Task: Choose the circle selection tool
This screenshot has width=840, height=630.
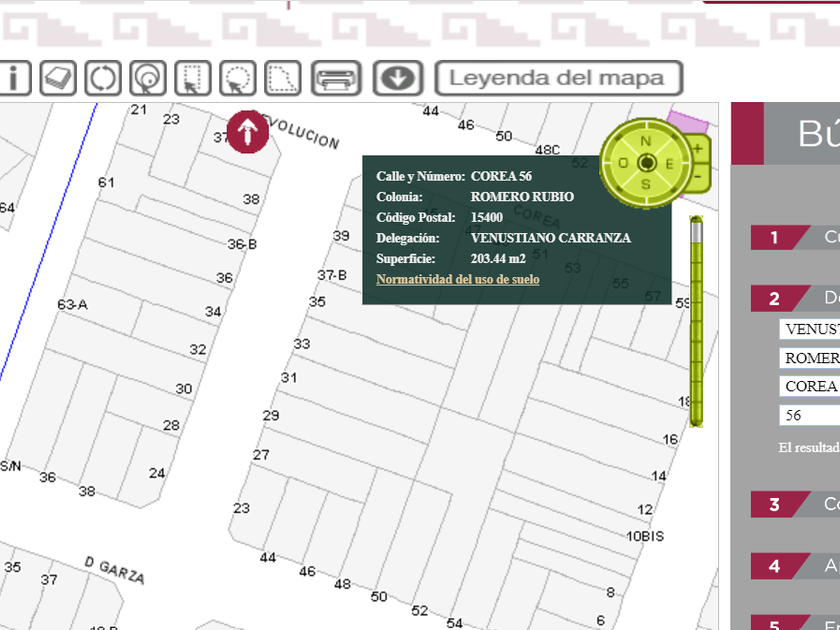Action: [238, 78]
